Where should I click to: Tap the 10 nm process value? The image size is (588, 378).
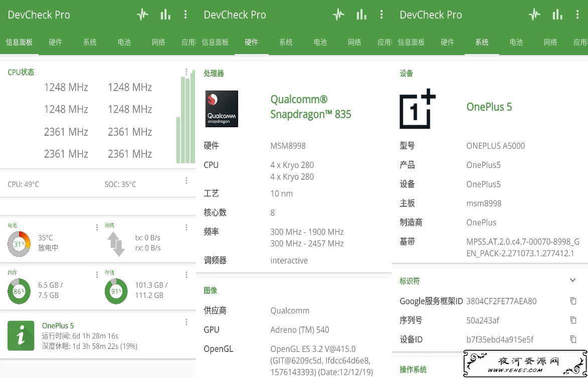[282, 194]
